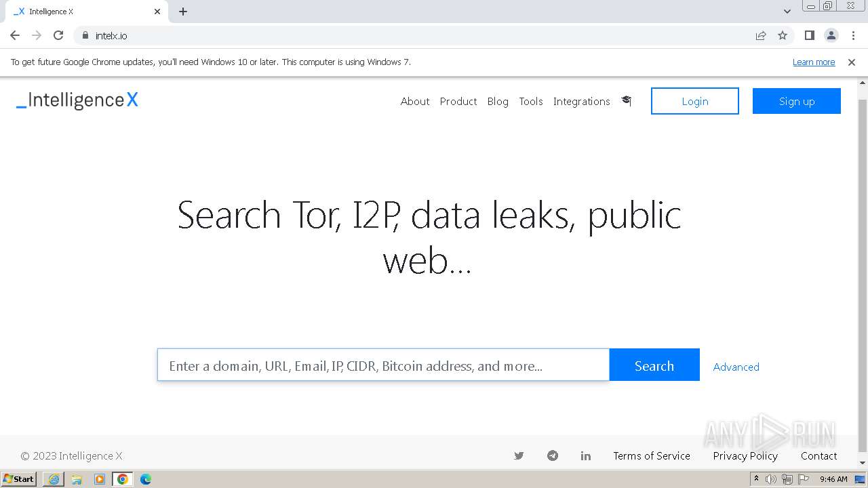Click the Action Center flag tray icon
868x488 pixels.
click(803, 479)
